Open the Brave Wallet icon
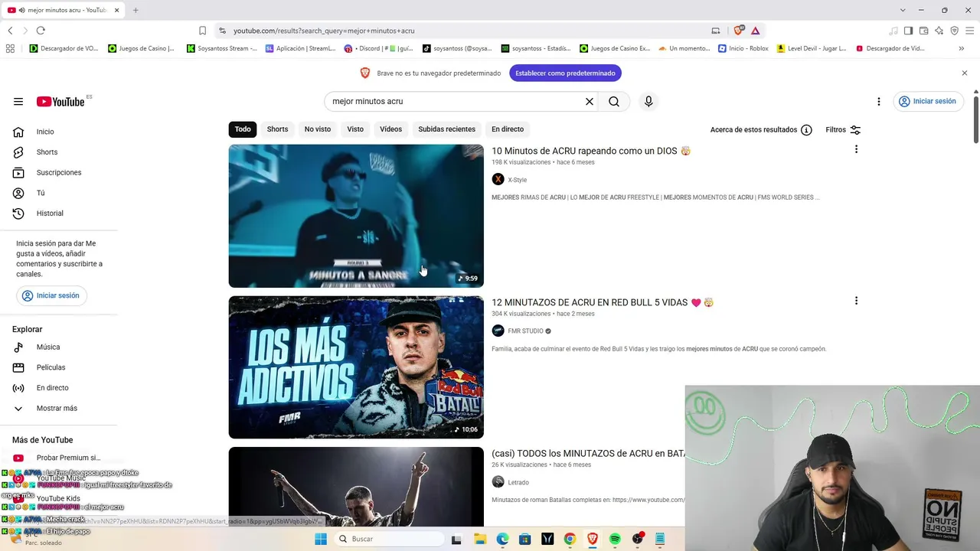 [x=923, y=31]
